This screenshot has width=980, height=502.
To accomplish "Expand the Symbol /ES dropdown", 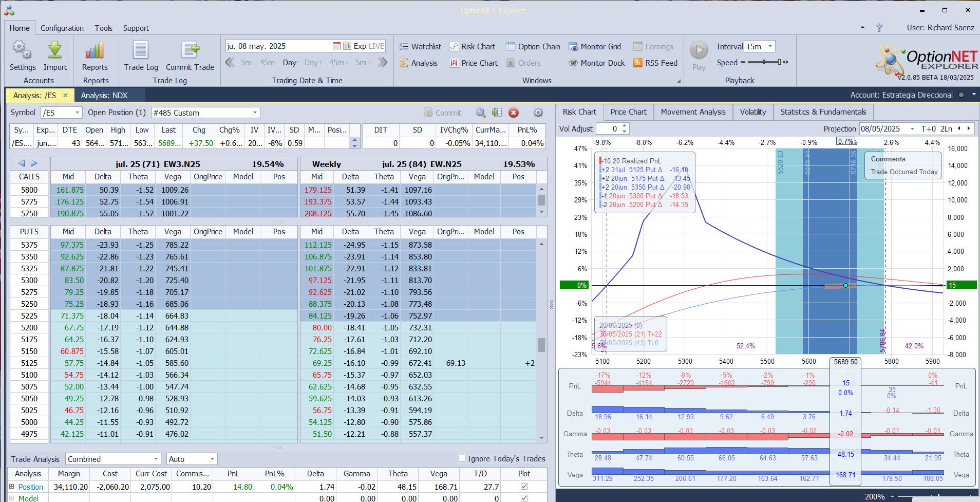I will pos(77,113).
